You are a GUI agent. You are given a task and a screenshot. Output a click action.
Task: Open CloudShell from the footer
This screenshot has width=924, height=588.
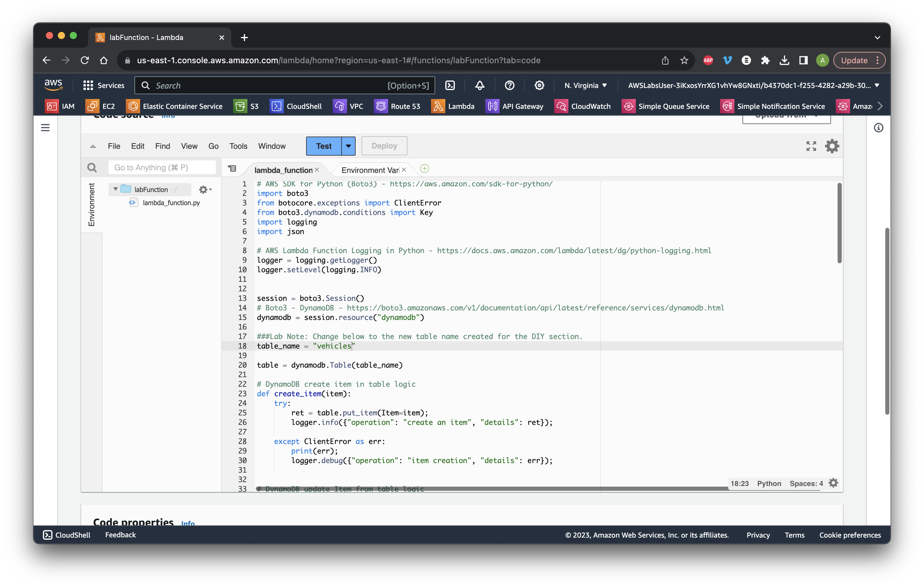pyautogui.click(x=67, y=535)
